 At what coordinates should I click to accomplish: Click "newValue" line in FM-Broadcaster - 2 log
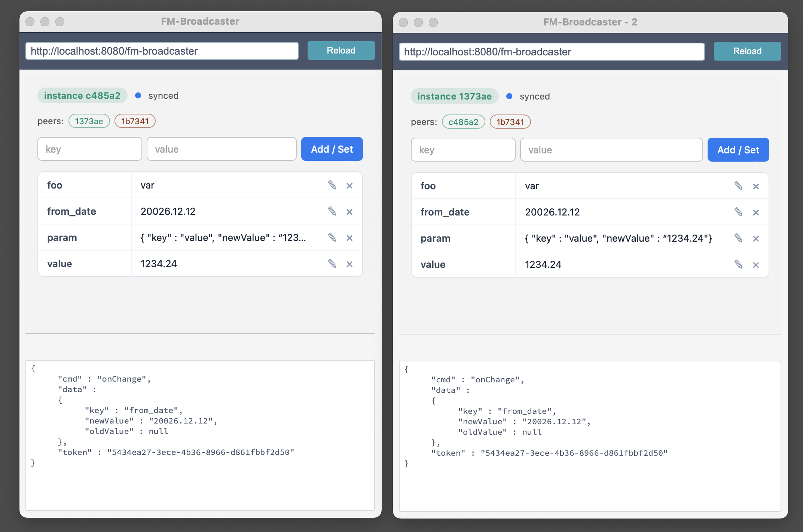[524, 422]
